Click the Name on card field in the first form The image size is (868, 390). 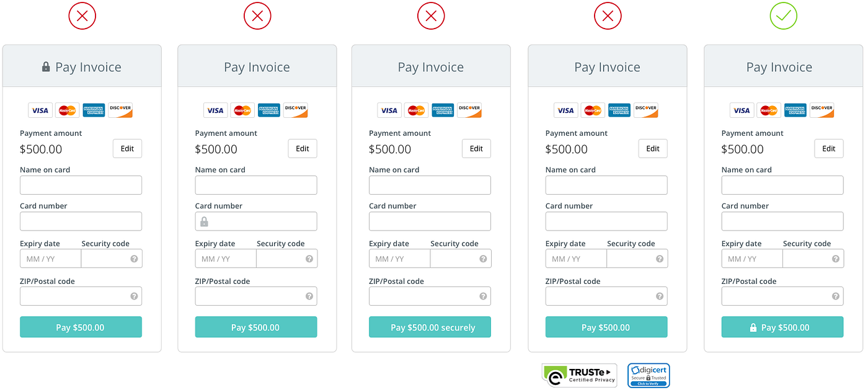point(81,185)
